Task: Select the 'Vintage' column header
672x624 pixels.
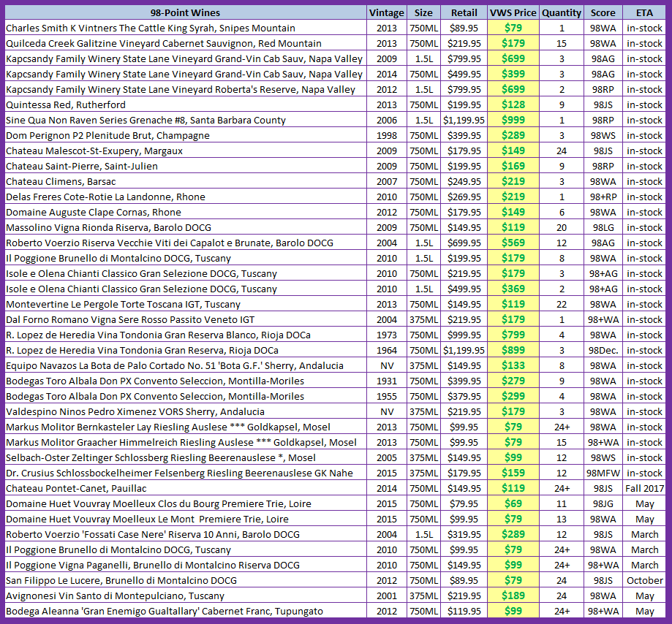Action: (x=387, y=13)
